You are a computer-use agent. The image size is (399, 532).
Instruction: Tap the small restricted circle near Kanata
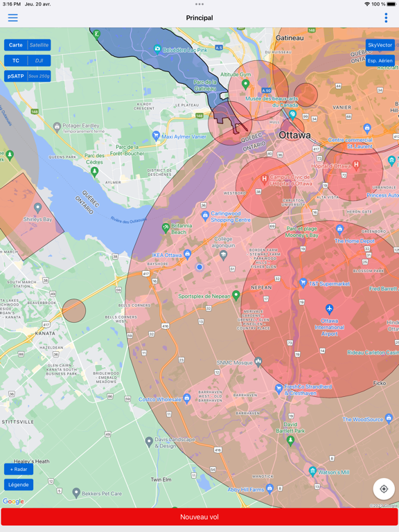point(74,310)
